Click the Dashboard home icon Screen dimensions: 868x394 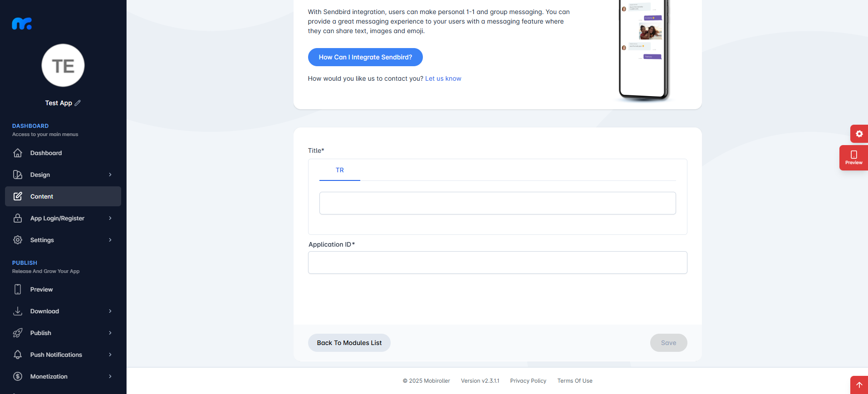18,153
